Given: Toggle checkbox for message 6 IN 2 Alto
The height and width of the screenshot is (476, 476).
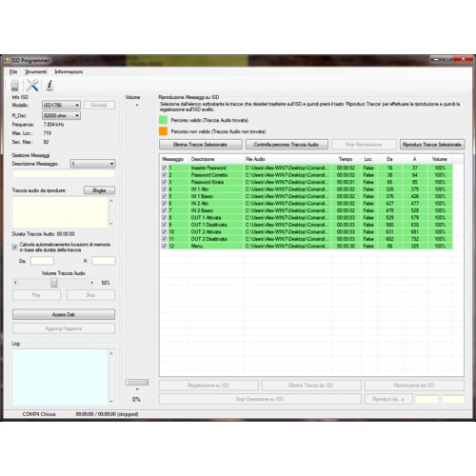Looking at the screenshot, I should [164, 204].
